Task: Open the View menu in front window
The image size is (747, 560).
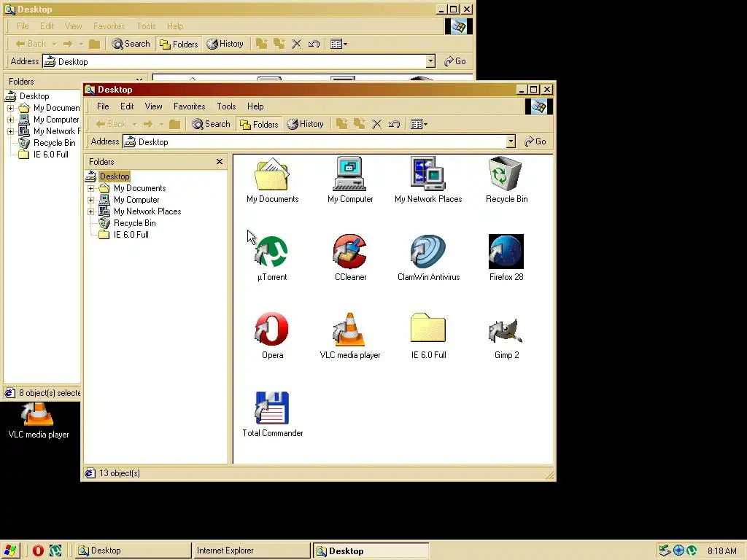Action: pos(153,106)
